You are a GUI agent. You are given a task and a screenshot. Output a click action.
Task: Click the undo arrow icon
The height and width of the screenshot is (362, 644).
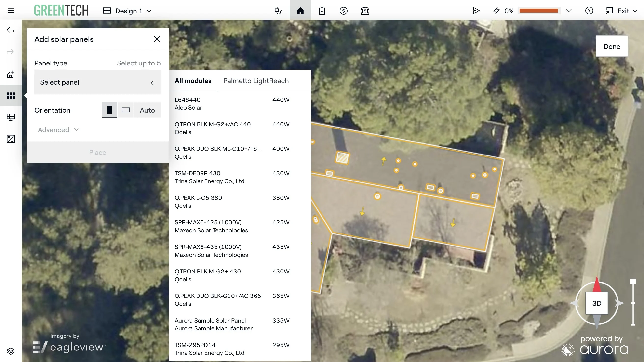[10, 30]
